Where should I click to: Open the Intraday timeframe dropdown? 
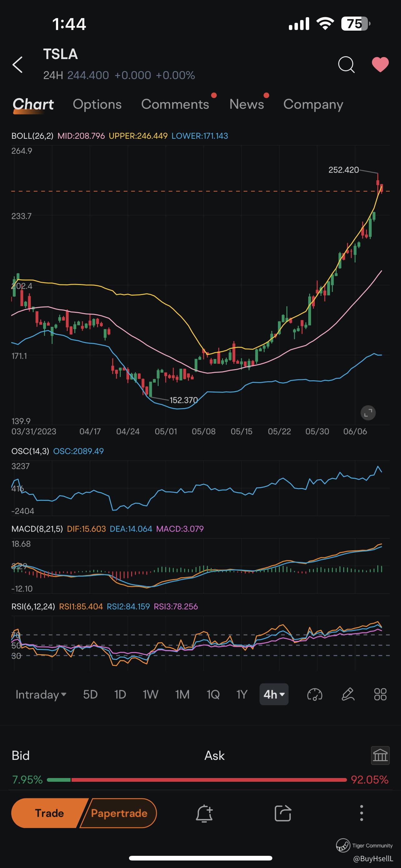click(41, 695)
